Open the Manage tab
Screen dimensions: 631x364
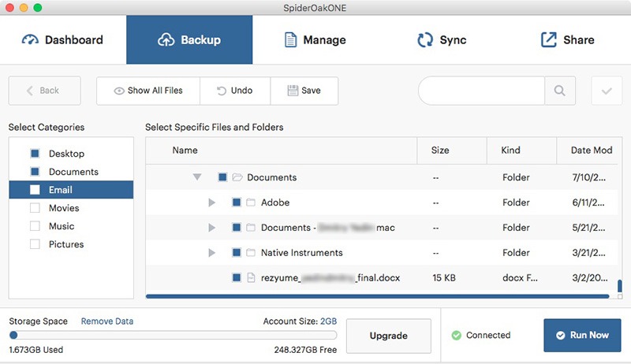315,39
